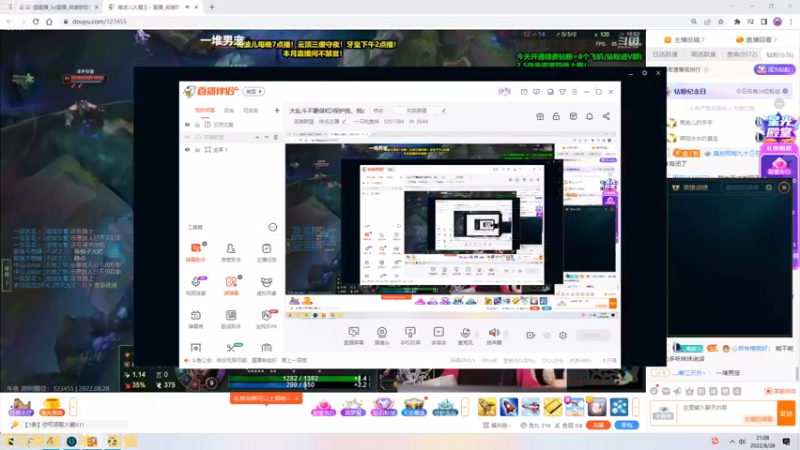Screen dimensions: 800x450
Task: Adjust the microphone volume slider handle
Action: pos(477,334)
